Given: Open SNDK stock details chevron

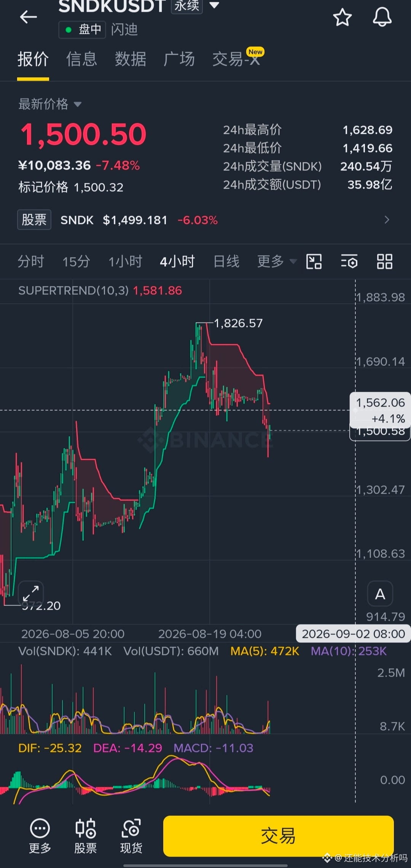Looking at the screenshot, I should point(387,220).
